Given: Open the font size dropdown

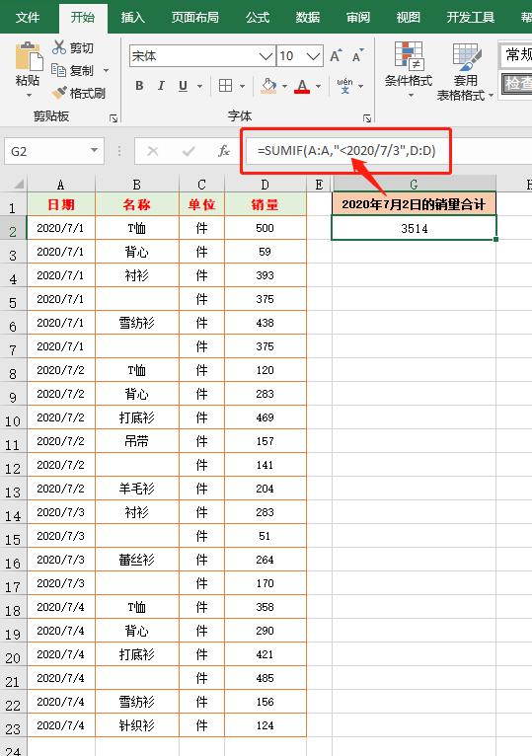Looking at the screenshot, I should pos(314,56).
